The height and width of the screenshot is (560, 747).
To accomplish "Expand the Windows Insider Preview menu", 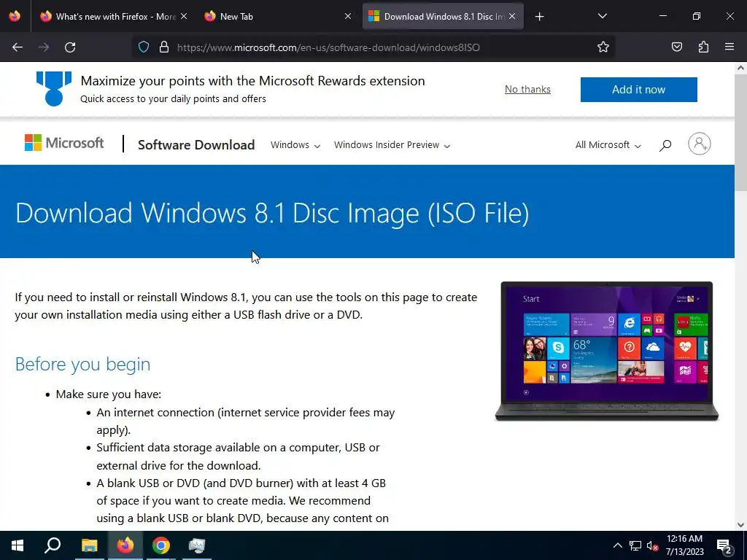I will (392, 145).
